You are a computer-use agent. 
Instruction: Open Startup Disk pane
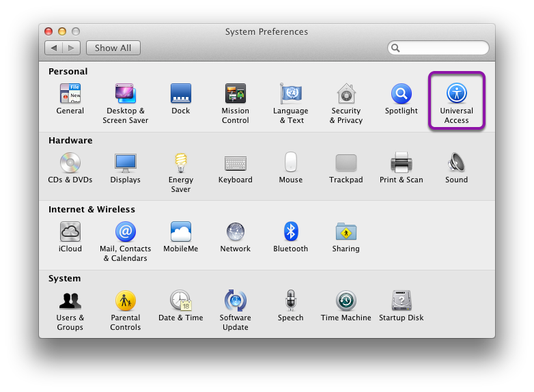(401, 305)
